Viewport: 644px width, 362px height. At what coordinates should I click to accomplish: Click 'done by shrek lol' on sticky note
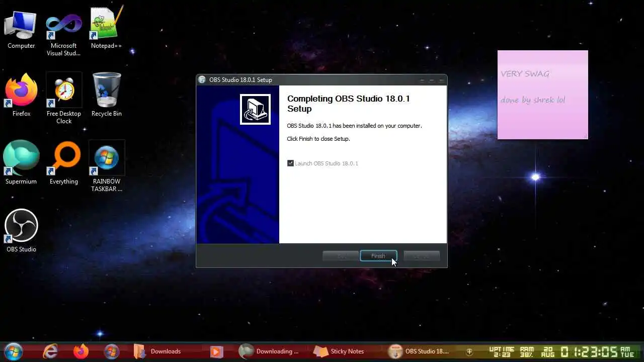coord(533,100)
